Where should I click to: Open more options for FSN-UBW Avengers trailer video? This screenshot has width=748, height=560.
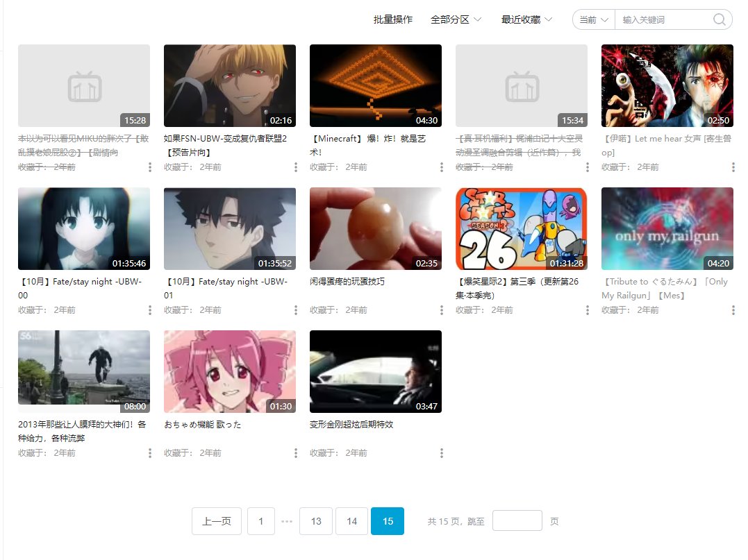[x=296, y=167]
